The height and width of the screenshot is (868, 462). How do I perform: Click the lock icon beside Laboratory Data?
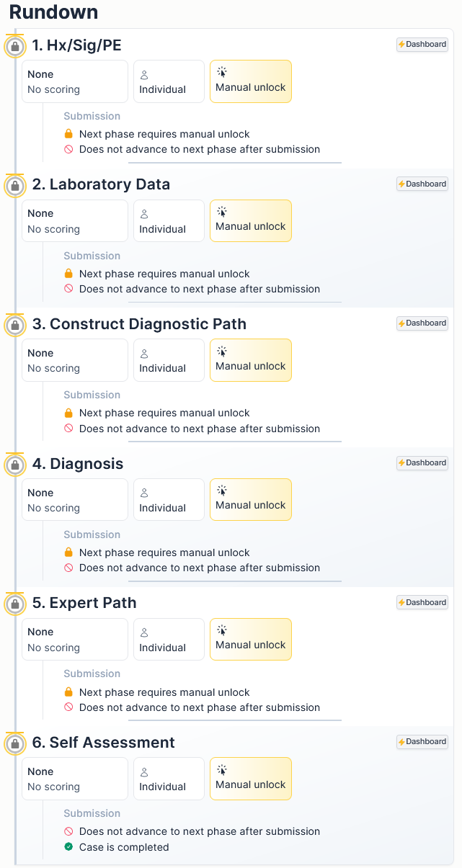coord(15,187)
